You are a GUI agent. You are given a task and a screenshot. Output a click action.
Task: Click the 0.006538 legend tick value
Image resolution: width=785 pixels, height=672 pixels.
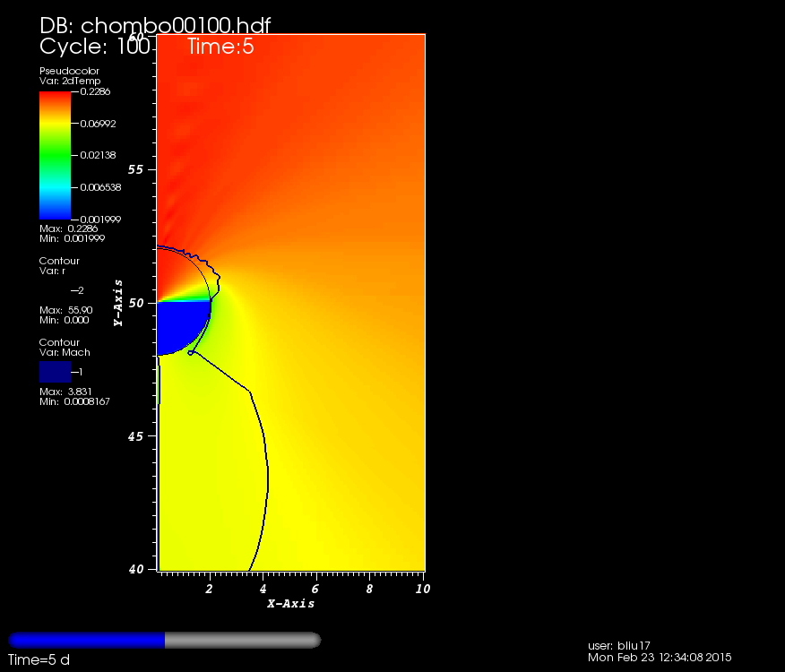[92, 187]
